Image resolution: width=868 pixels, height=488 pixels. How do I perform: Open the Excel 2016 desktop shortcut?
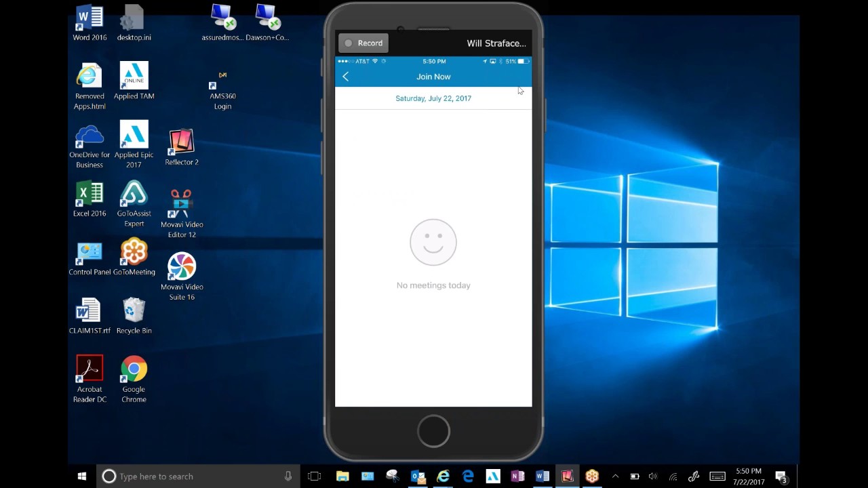90,199
